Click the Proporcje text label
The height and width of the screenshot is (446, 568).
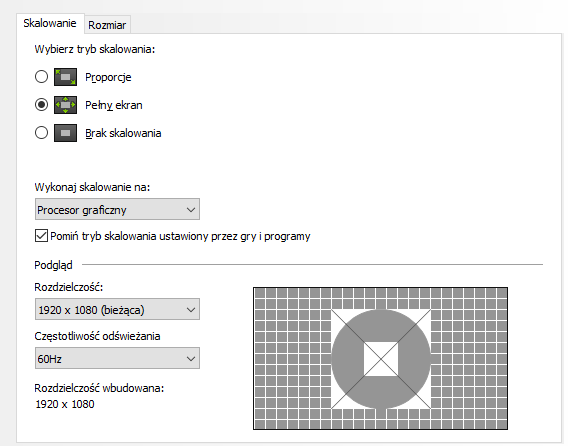click(x=108, y=77)
